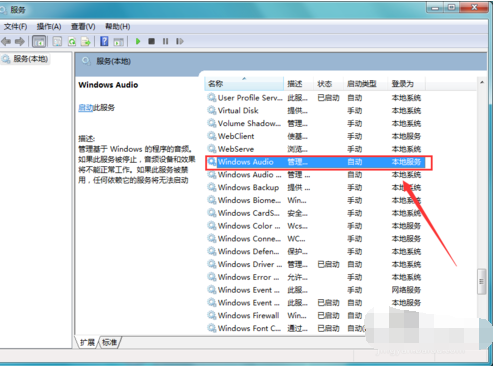This screenshot has width=493, height=367.
Task: Open the 文件(F) menu
Action: 15,26
